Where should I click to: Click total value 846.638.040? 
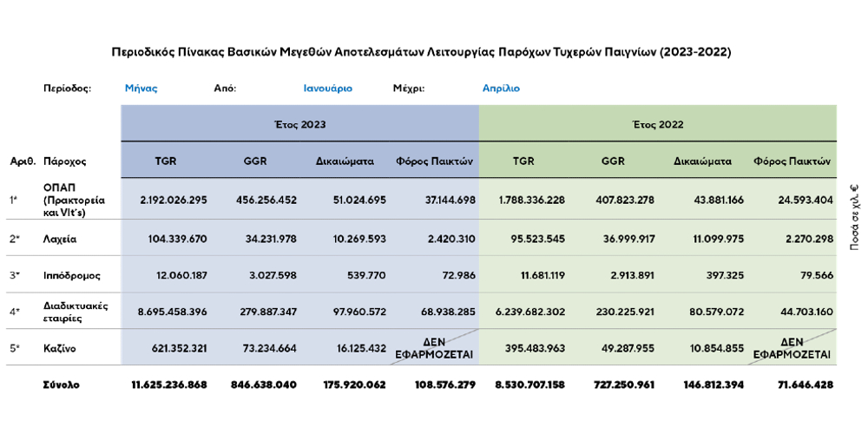coord(264,385)
